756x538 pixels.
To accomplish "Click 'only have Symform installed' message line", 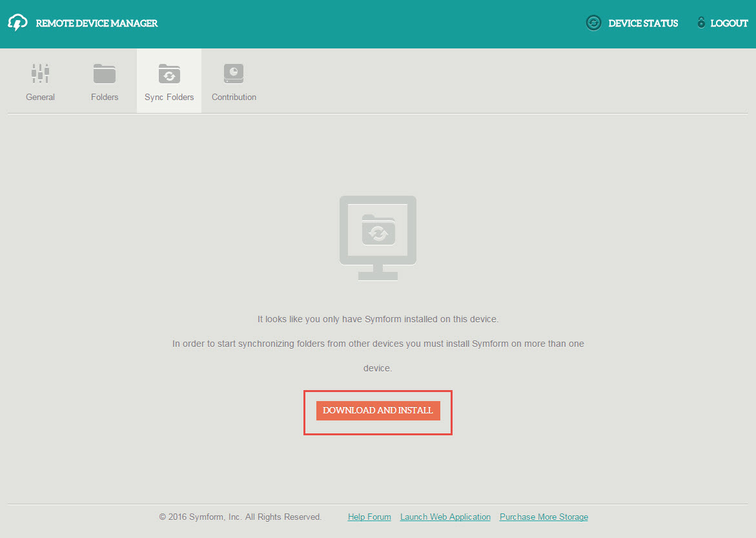I will [378, 319].
